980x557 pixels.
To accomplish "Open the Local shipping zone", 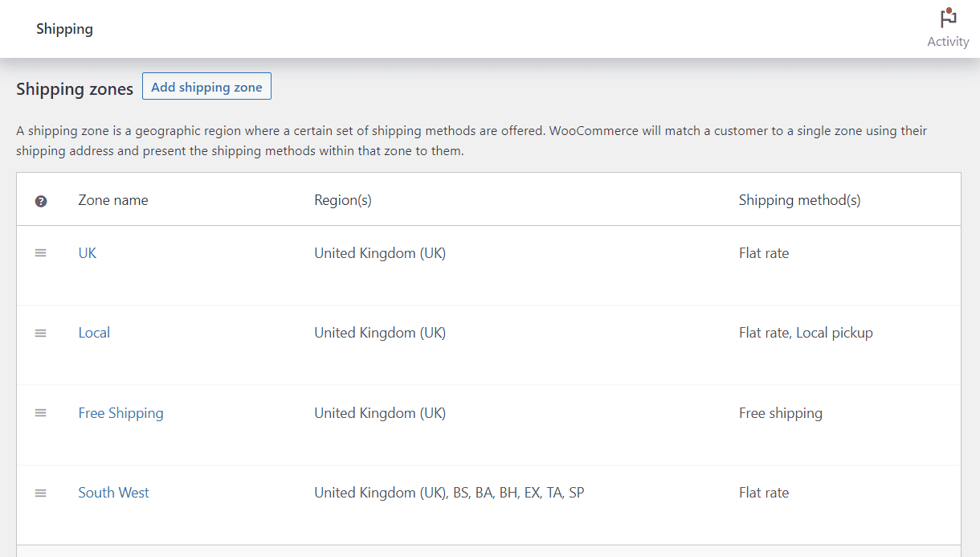I will pos(94,332).
